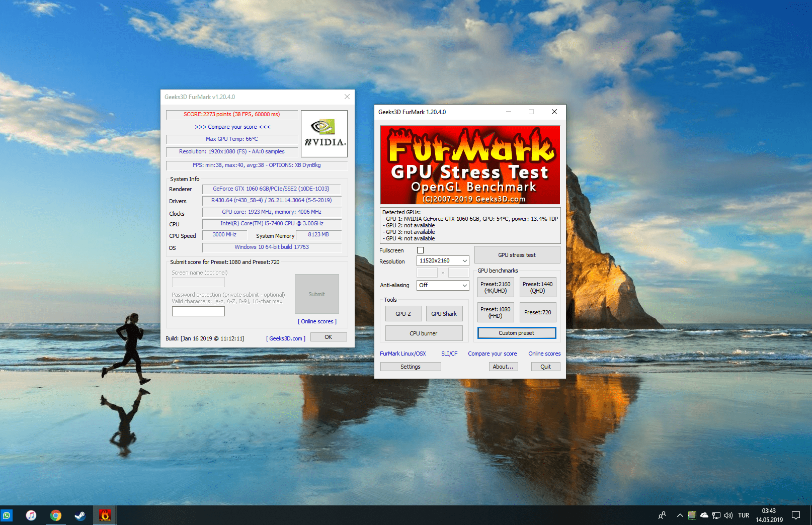Click the 'Windows 10 64-bit build 17763' value
The width and height of the screenshot is (812, 525).
(x=272, y=247)
